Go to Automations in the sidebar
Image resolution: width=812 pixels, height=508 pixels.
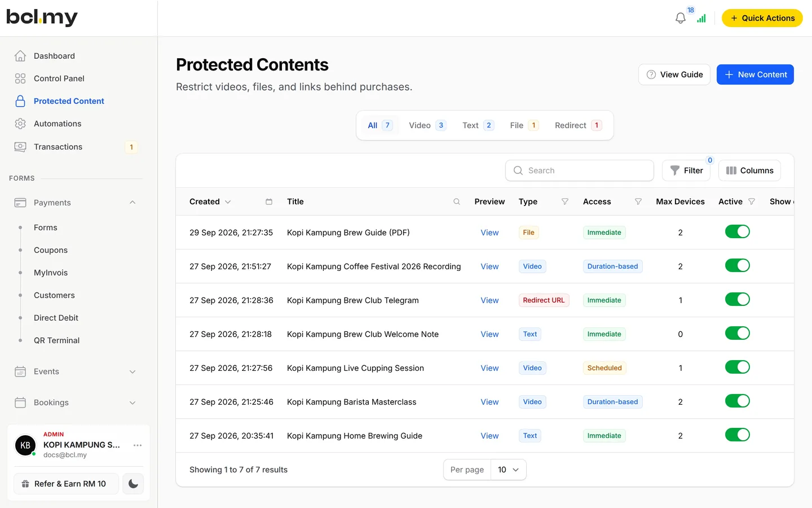click(58, 124)
